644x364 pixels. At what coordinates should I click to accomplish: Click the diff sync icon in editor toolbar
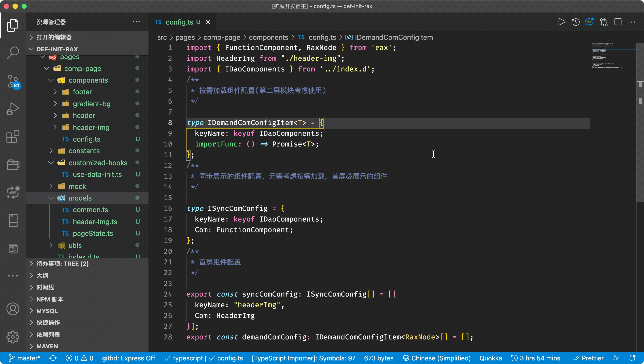click(589, 22)
